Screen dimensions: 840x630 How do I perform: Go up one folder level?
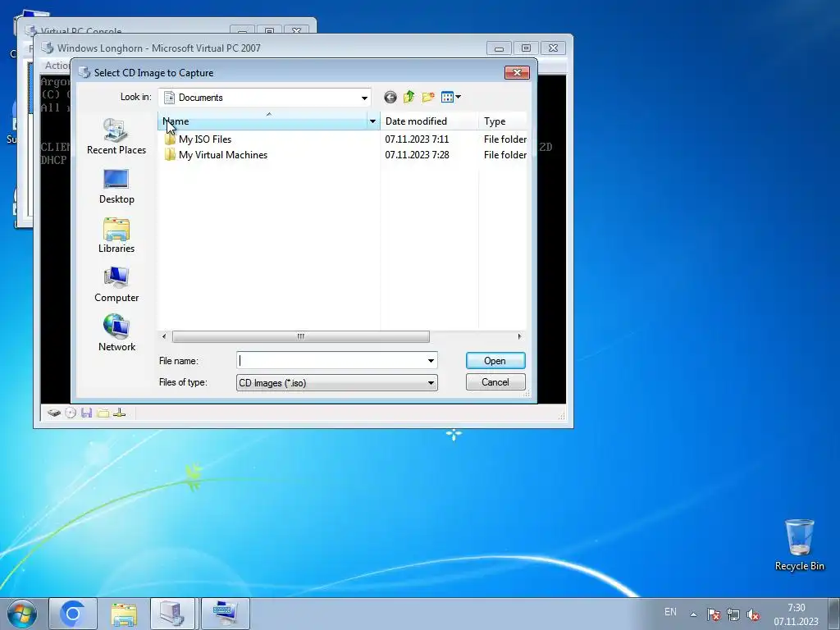point(409,97)
